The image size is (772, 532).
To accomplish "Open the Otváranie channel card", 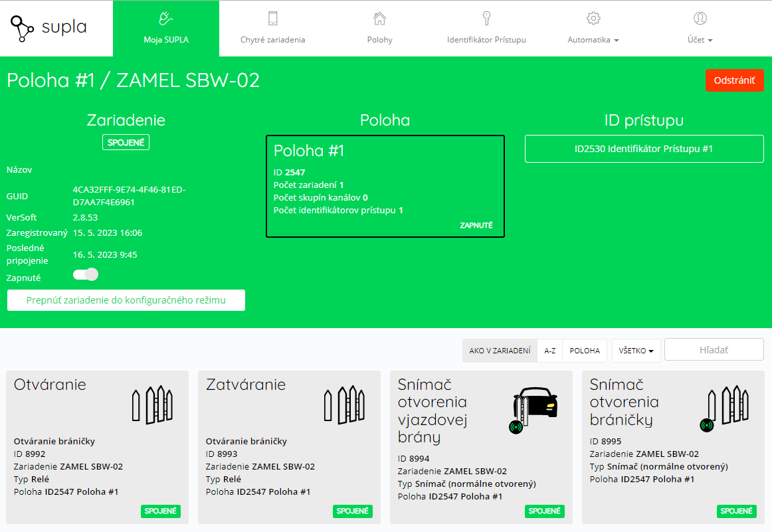I will pyautogui.click(x=97, y=448).
